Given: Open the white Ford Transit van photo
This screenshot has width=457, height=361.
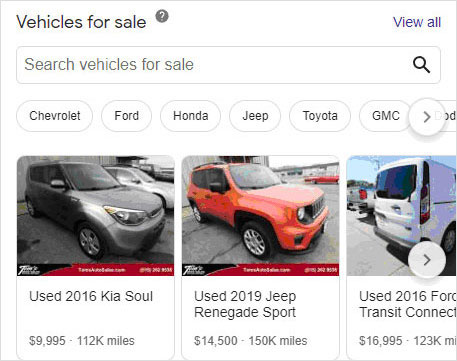Looking at the screenshot, I should [x=402, y=216].
